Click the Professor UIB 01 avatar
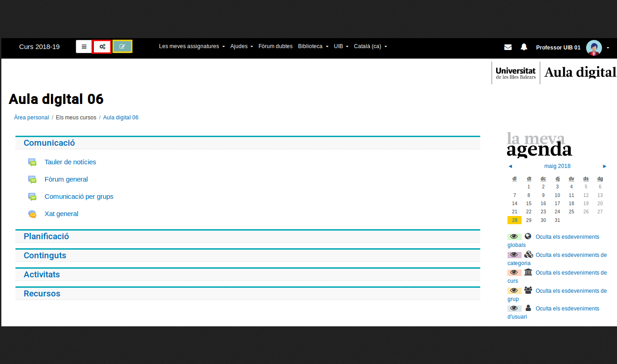 (x=594, y=48)
